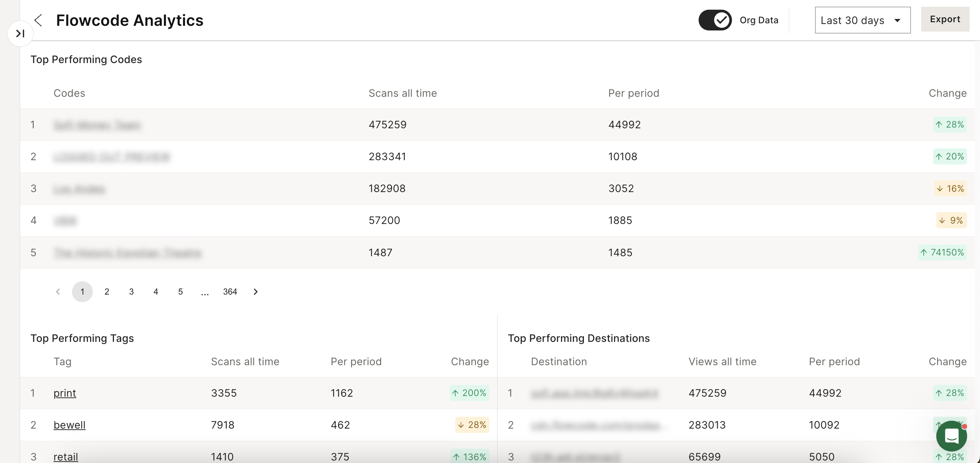Click the 74150% change badge on row 5
980x463 pixels.
(942, 252)
